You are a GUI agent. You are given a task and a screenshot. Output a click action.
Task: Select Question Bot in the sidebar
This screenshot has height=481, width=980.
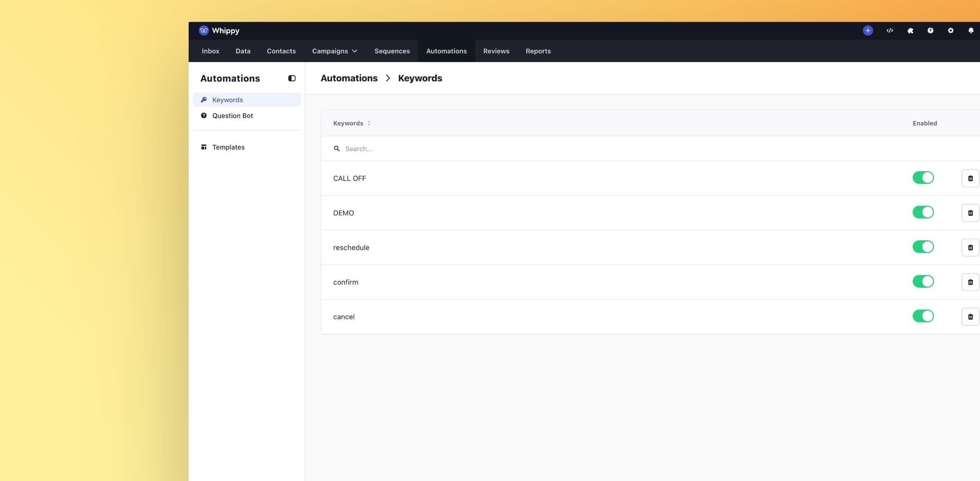(x=232, y=116)
